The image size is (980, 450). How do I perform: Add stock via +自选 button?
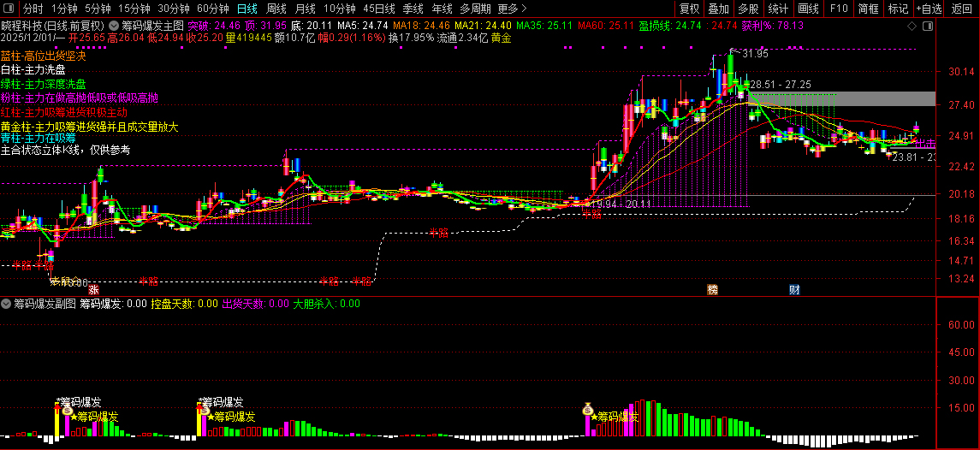pos(929,9)
